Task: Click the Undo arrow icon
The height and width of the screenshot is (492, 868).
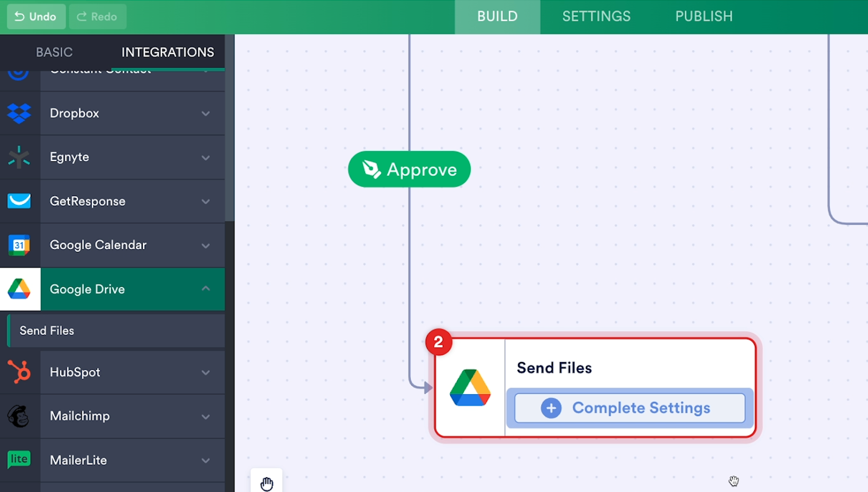Action: tap(20, 16)
